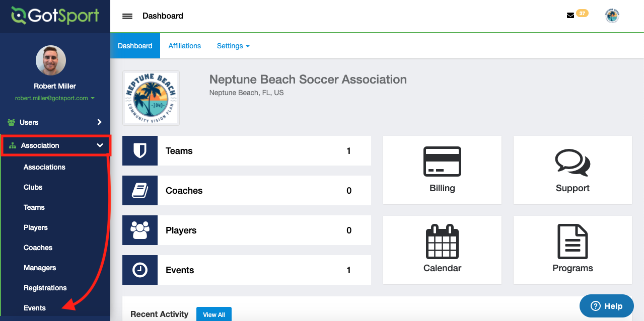This screenshot has height=321, width=644.
Task: Open the Support tile label
Action: [573, 188]
